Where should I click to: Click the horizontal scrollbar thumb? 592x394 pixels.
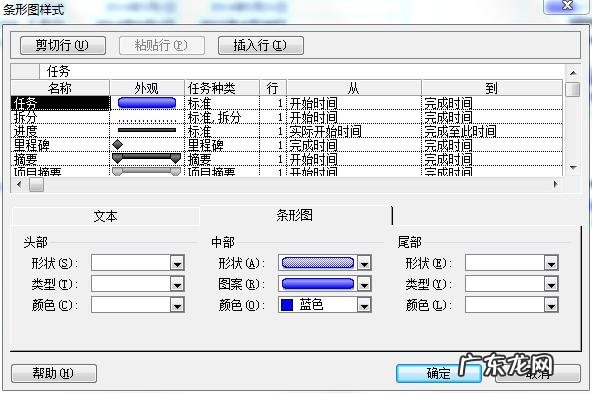37,185
